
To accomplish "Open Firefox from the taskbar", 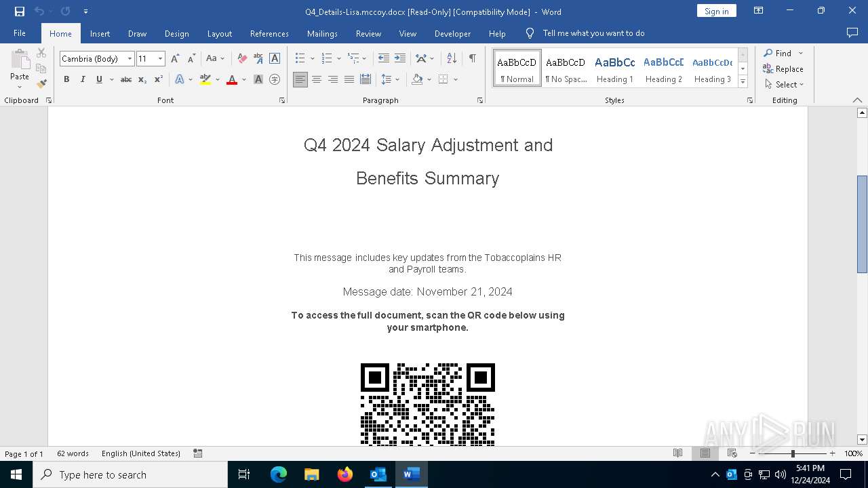I will 345,474.
